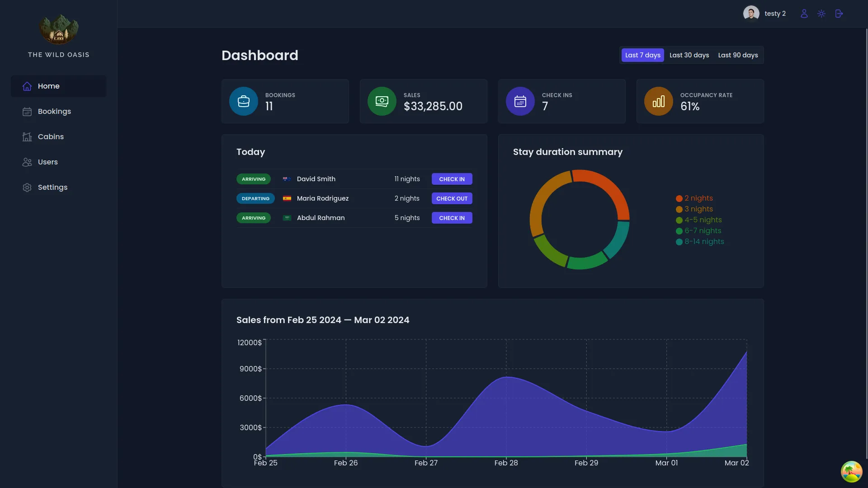The width and height of the screenshot is (868, 488).
Task: Click the name Maria Rodriguez
Action: (x=323, y=198)
